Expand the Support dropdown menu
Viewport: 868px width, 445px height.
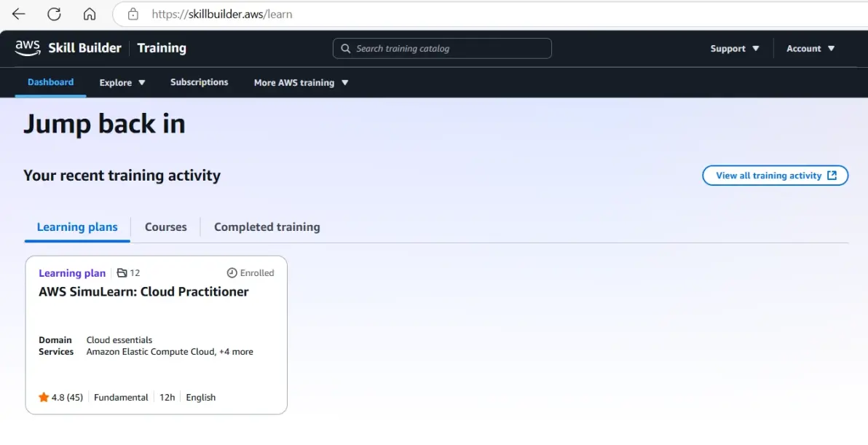735,49
